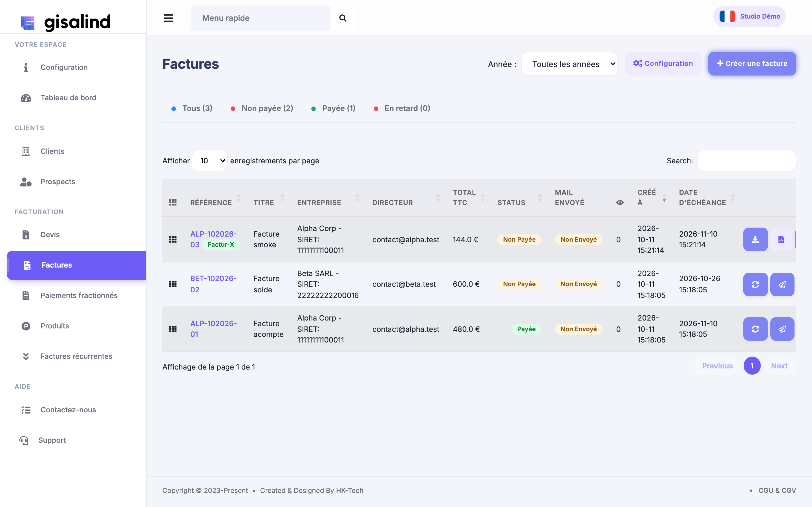Click the XML file icon for ALP-102026-03
The image size is (812, 507).
(x=782, y=239)
